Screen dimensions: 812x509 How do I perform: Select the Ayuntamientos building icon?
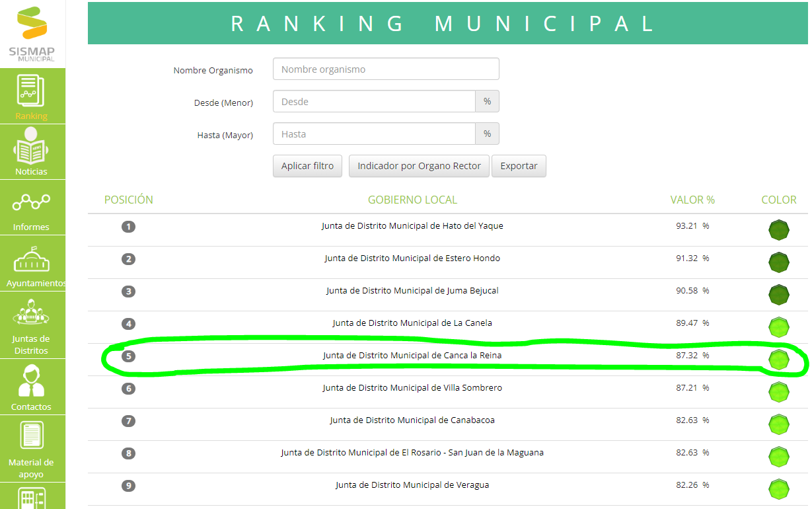tap(32, 259)
